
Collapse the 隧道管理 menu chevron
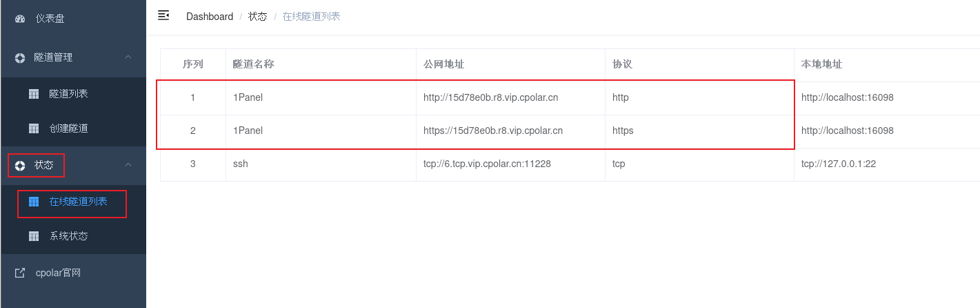[x=128, y=57]
